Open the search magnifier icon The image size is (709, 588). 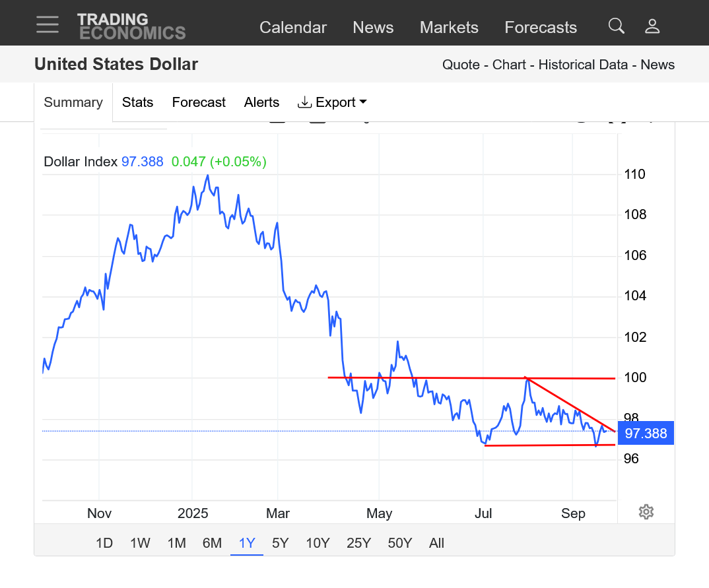(616, 26)
